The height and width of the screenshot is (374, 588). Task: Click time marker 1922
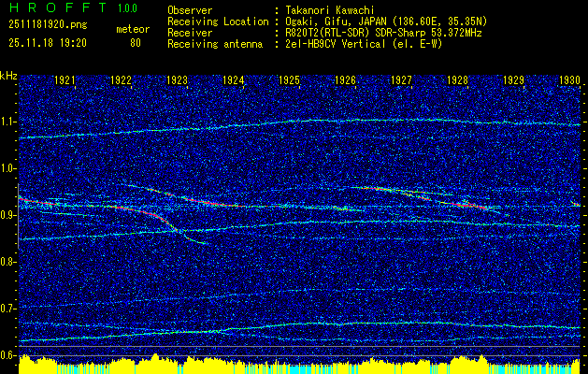point(122,79)
